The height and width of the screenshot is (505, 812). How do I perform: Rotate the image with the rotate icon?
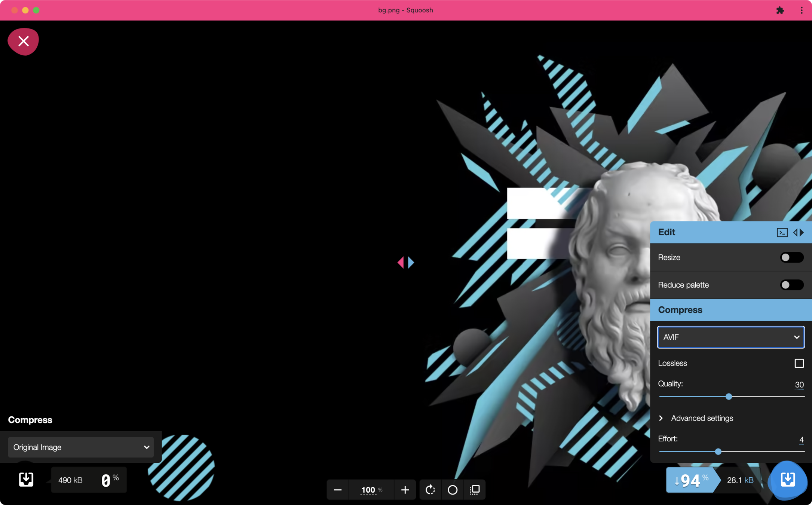coord(430,490)
